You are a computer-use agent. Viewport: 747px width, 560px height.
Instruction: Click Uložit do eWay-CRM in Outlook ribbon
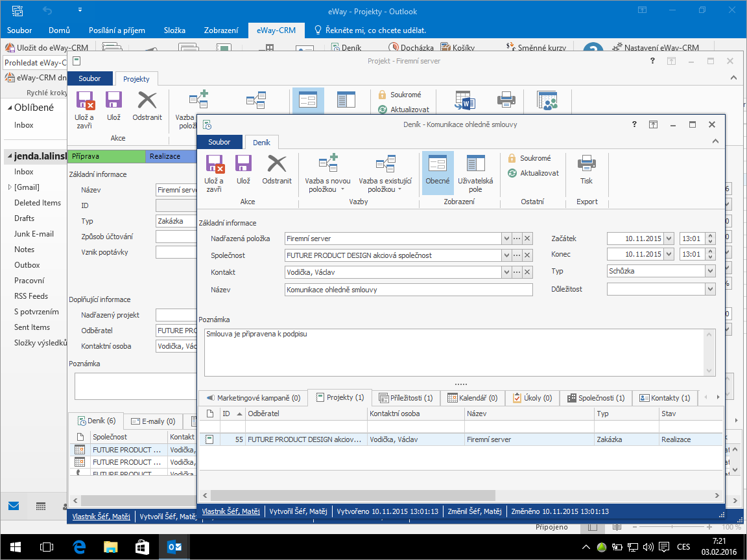tap(47, 47)
